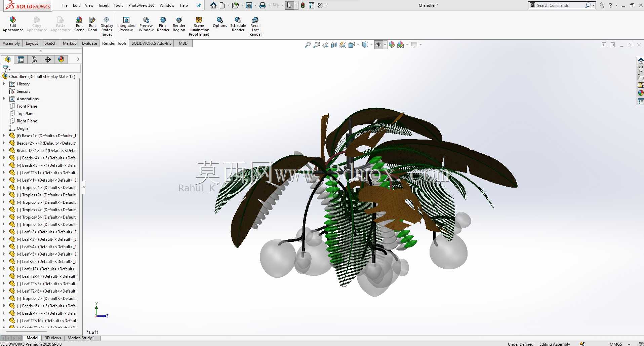Click Zoom to Area icon
Screen dimensions: 644x346
tap(317, 45)
